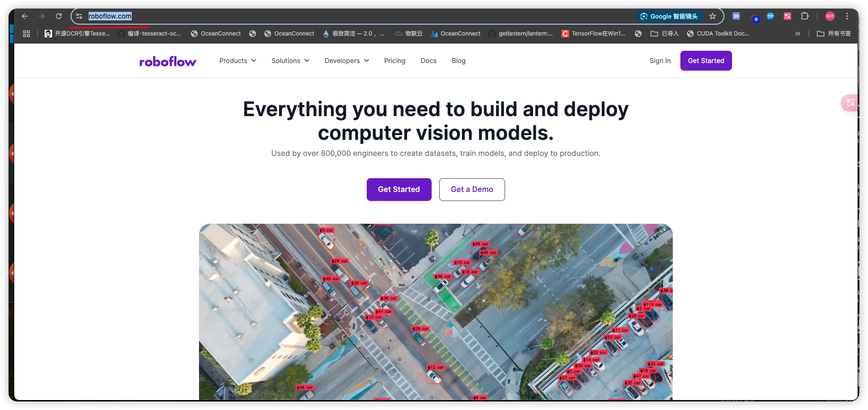The height and width of the screenshot is (410, 868).
Task: Open the getlantern/lantern GitHub bookmark
Action: coord(521,34)
